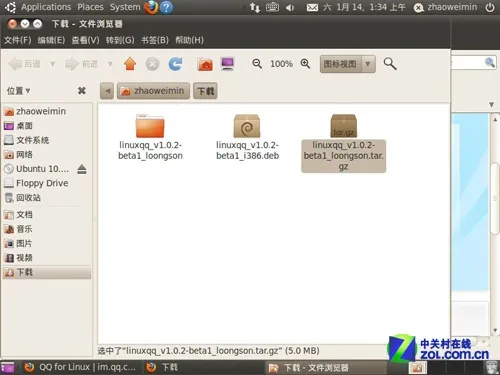Select the linuxqq_v1.0.2-beta1_loongson folder
Viewport: 500px width, 375px height.
(x=150, y=137)
